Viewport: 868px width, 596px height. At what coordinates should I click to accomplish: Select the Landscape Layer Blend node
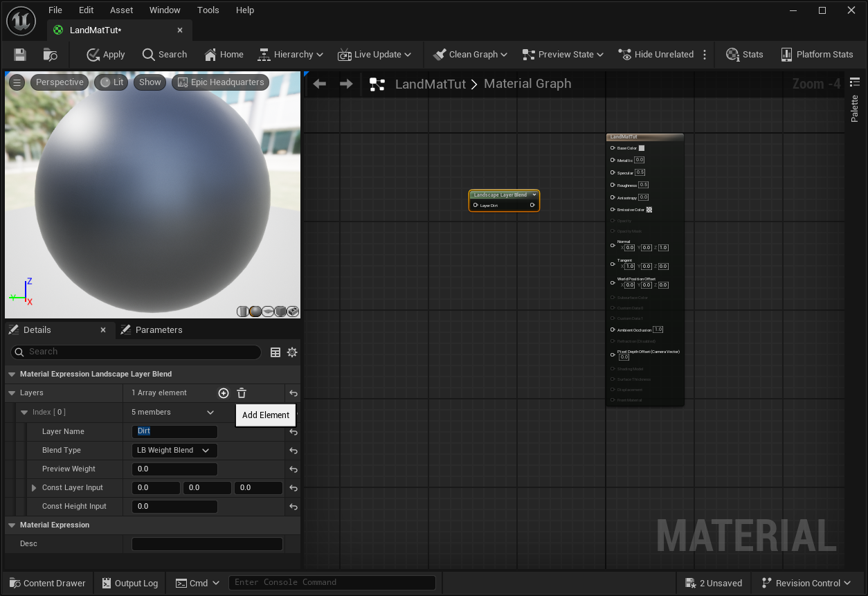[x=504, y=201]
